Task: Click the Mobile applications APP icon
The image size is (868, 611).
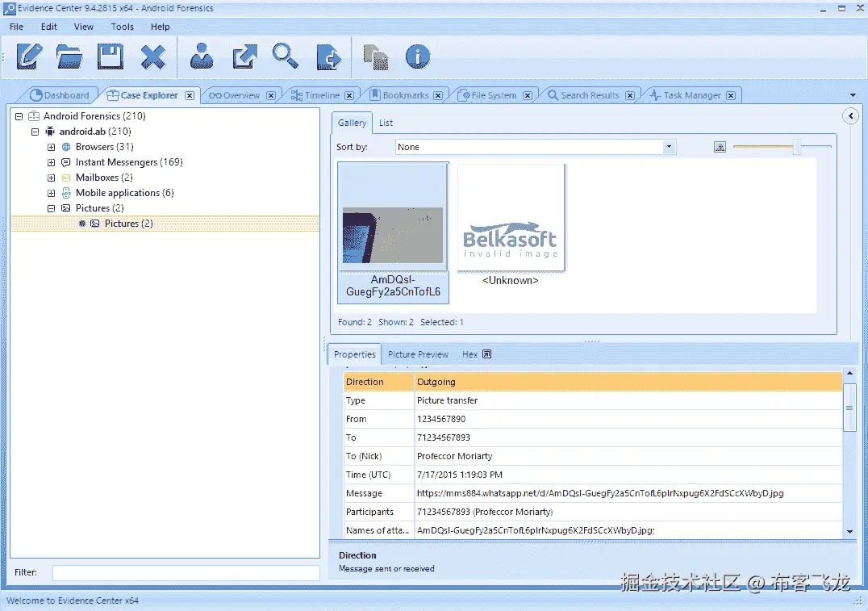Action: (x=66, y=193)
